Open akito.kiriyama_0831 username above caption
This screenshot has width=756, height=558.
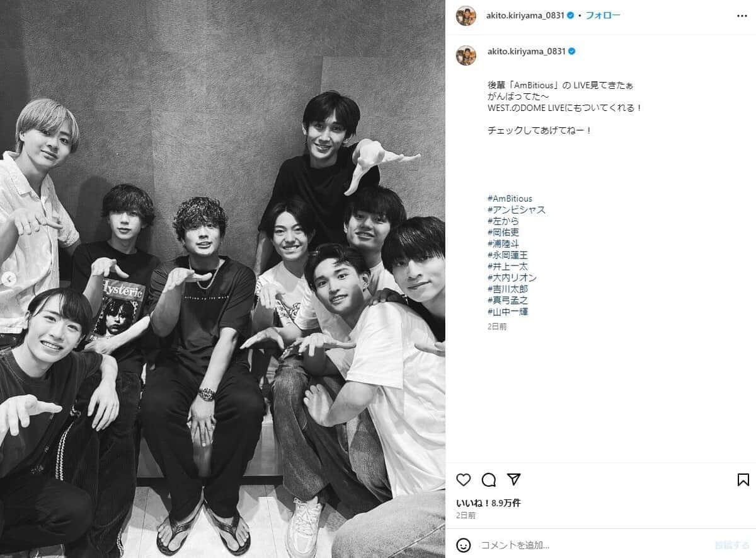pyautogui.click(x=526, y=51)
